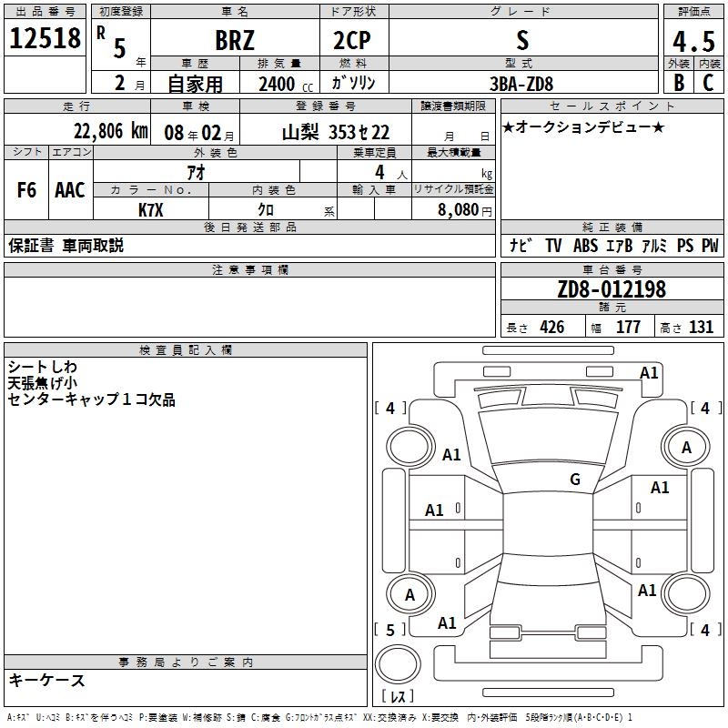728x728 pixels.
Task: Click the width value 177
Action: click(628, 327)
